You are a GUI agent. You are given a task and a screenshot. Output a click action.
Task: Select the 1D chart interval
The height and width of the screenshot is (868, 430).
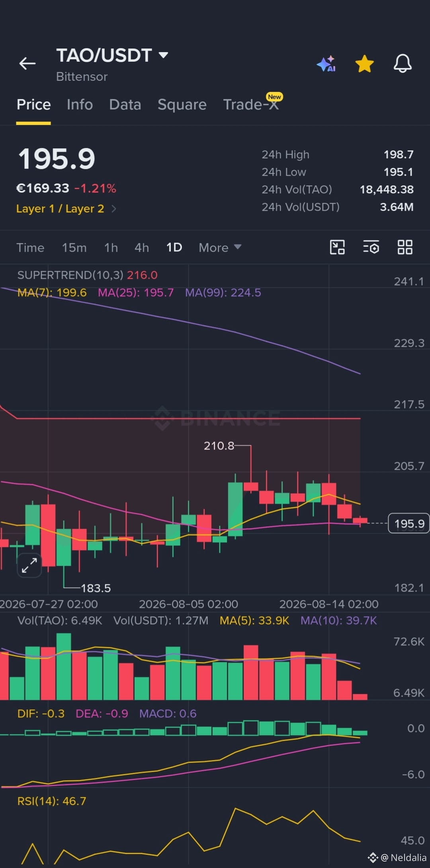[x=174, y=247]
